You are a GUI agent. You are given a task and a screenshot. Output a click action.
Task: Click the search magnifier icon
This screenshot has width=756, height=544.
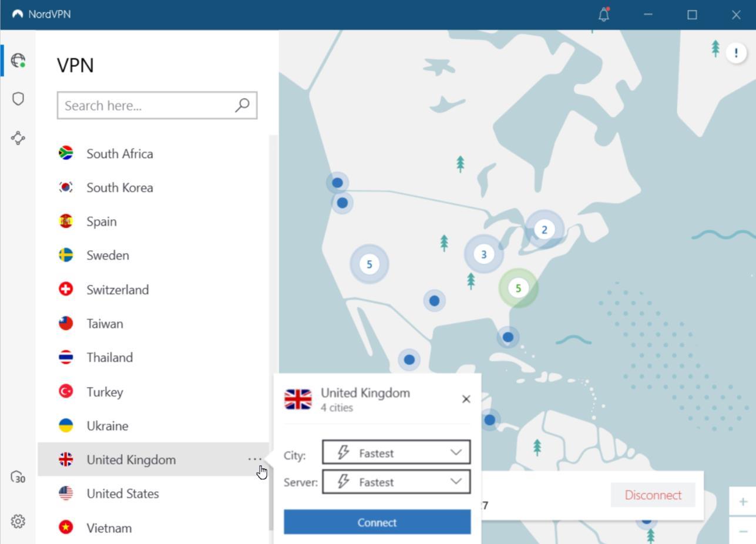click(243, 105)
